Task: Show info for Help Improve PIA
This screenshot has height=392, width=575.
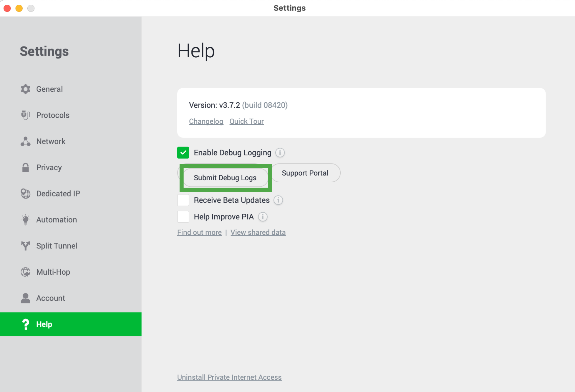Action: [263, 217]
